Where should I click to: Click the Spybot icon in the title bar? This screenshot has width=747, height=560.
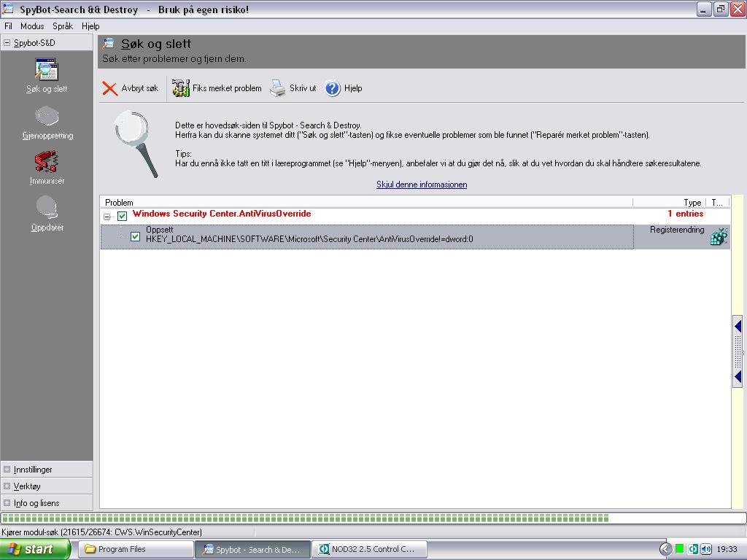[7, 9]
